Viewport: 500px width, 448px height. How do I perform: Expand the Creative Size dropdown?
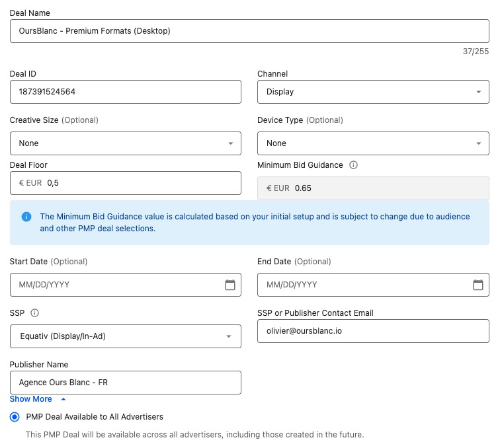click(x=125, y=143)
